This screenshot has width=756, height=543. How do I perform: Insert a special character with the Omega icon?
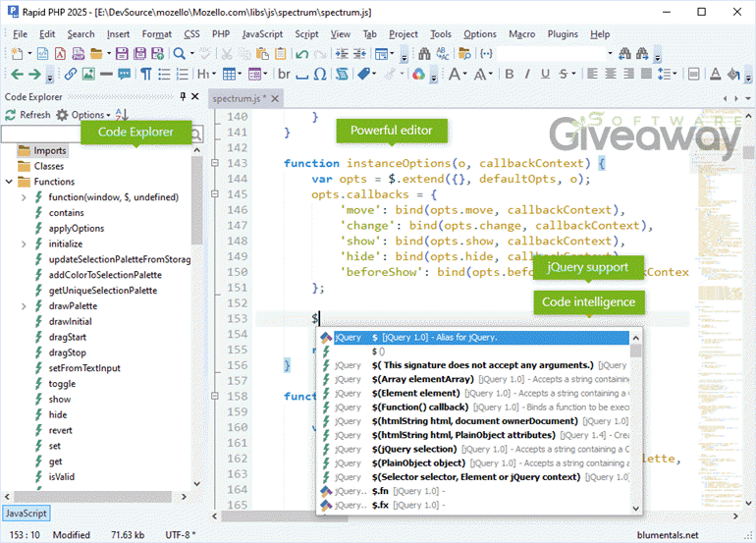(x=320, y=75)
